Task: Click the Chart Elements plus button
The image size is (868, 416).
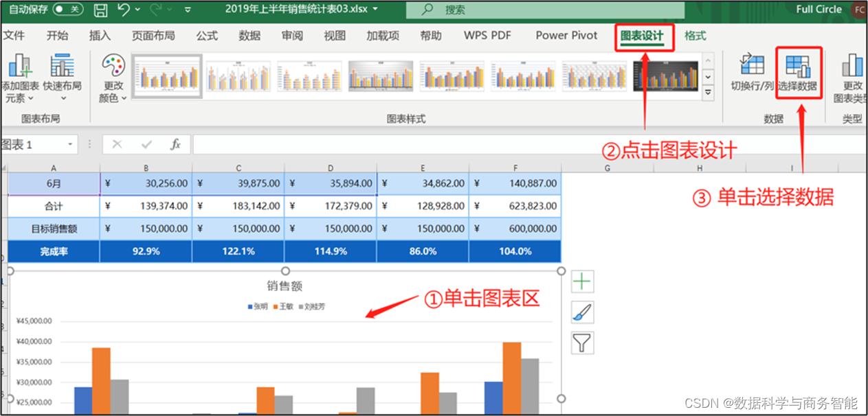Action: (582, 281)
